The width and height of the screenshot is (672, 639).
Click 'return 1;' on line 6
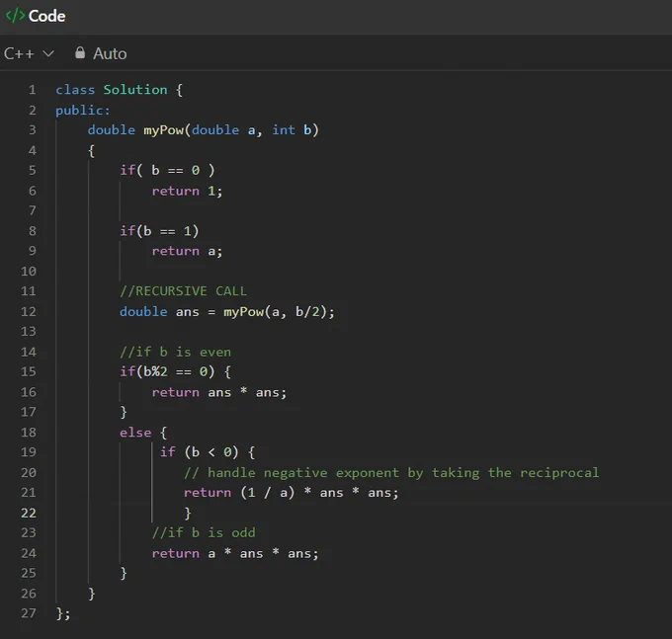pos(187,191)
